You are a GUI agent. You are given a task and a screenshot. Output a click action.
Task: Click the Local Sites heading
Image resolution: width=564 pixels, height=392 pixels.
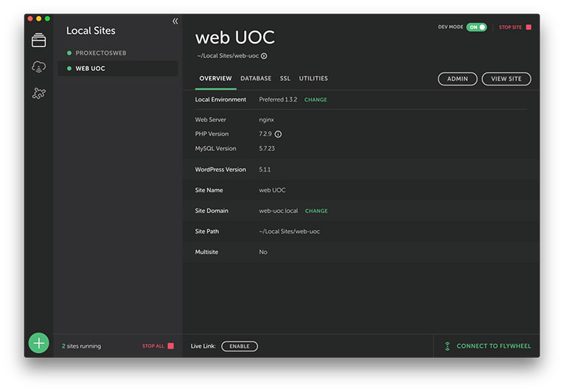coord(91,31)
